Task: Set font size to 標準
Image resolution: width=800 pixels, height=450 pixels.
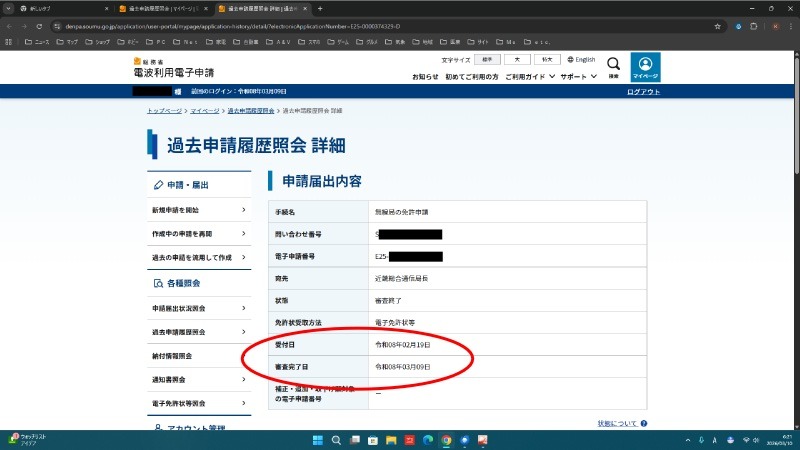Action: point(482,60)
